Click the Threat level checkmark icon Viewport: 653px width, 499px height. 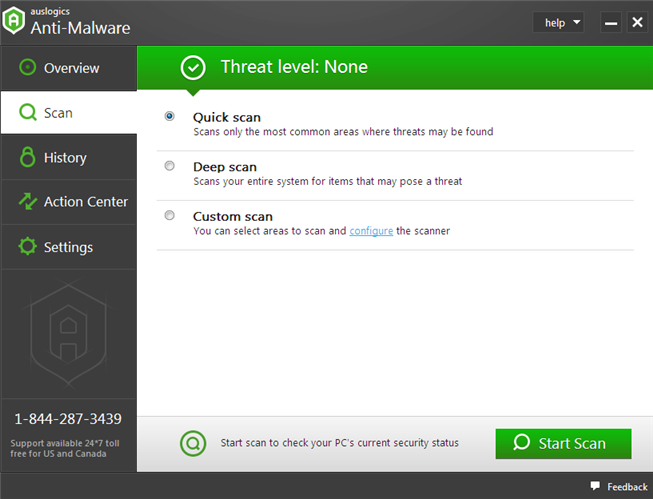[193, 67]
